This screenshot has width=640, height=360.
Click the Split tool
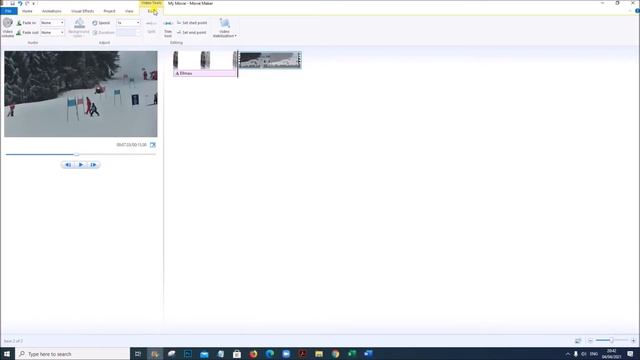coord(151,27)
